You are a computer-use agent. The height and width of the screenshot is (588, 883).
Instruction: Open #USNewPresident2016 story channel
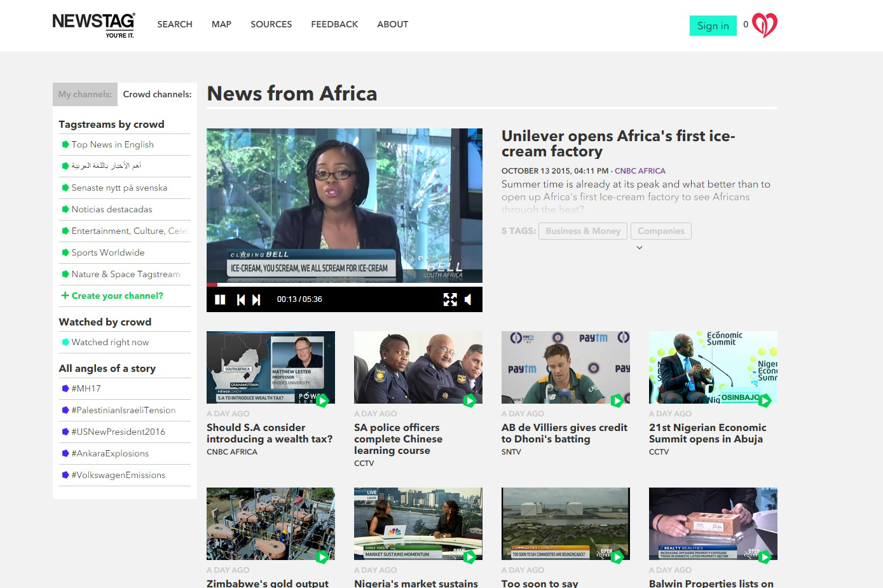tap(118, 432)
